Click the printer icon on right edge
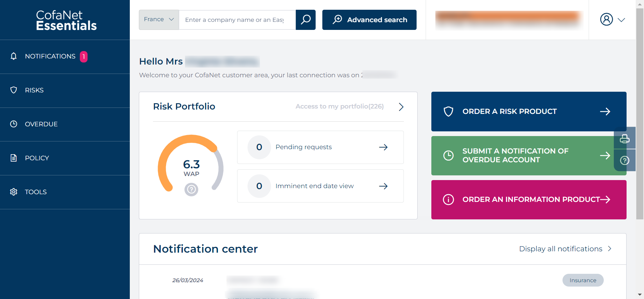 coord(625,138)
